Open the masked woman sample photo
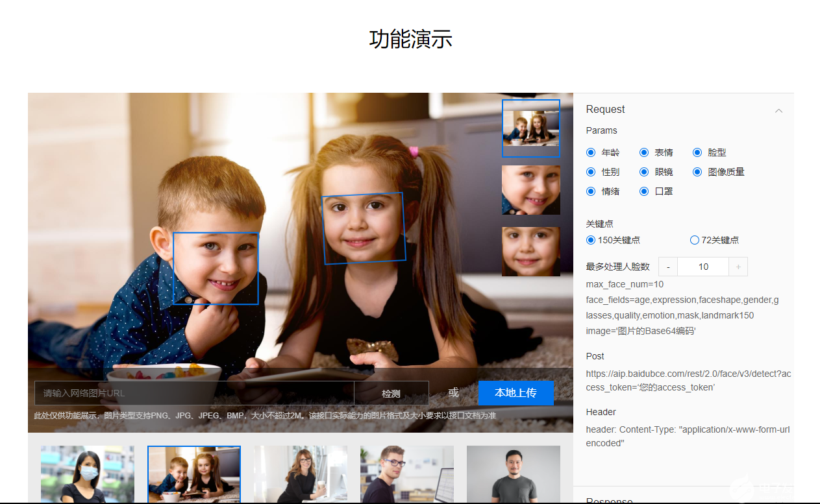Screen dimensions: 820x504 coord(87,474)
